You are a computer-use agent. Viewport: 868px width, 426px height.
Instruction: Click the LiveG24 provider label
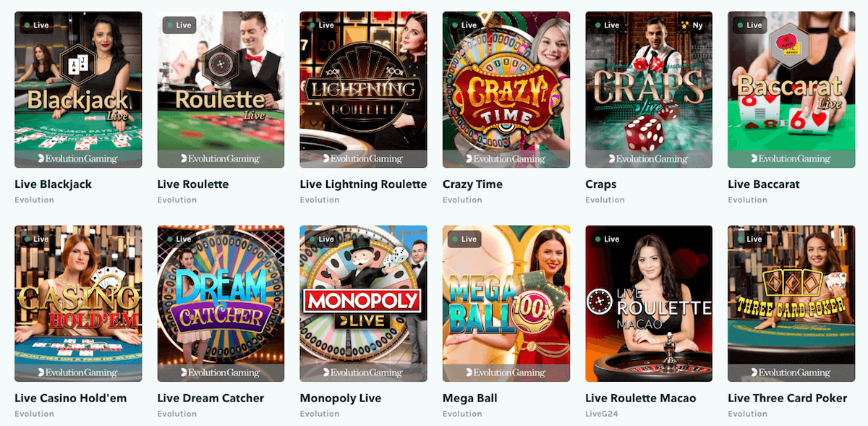tap(600, 414)
